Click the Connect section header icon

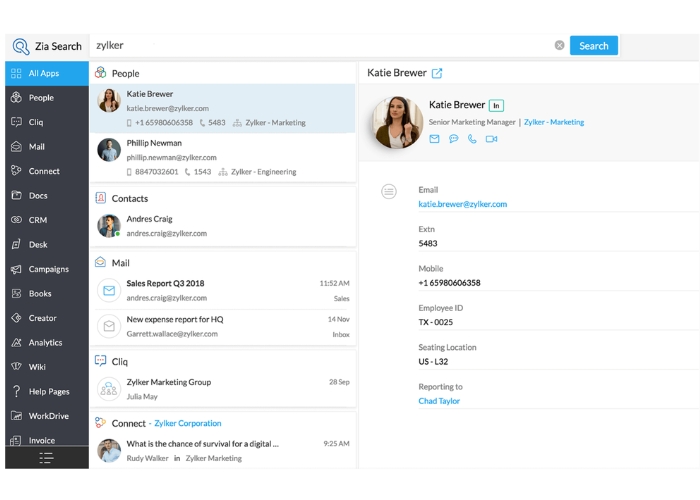100,422
